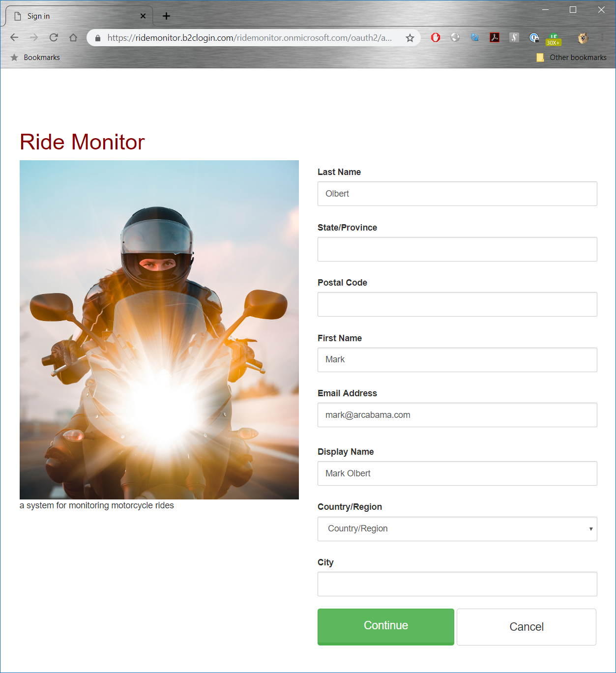Click the Country/Region label
The image size is (616, 673).
pos(350,507)
